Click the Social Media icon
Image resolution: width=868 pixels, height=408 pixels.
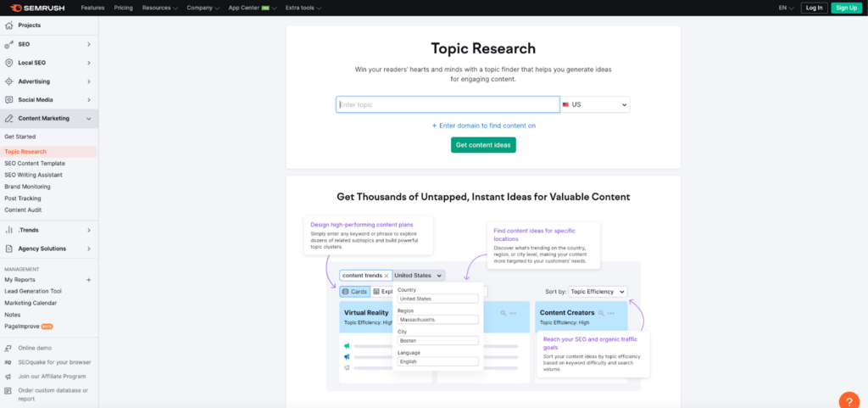8,100
